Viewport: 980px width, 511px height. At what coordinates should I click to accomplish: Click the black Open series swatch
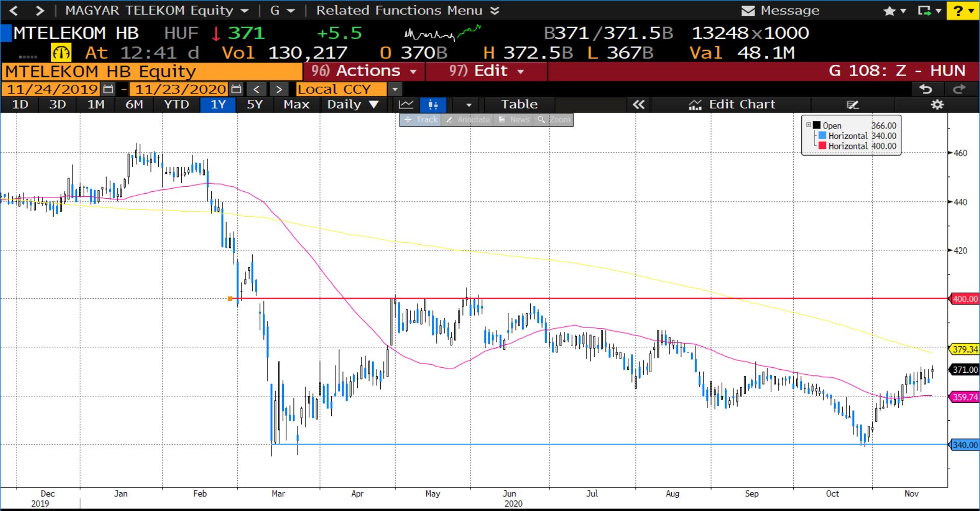817,125
